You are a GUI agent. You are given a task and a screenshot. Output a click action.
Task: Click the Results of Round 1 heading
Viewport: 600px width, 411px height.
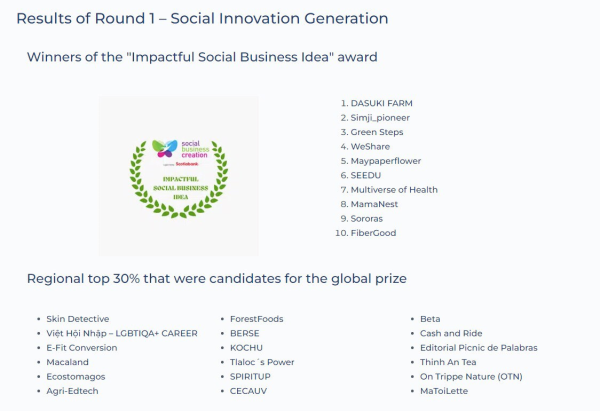tap(202, 18)
